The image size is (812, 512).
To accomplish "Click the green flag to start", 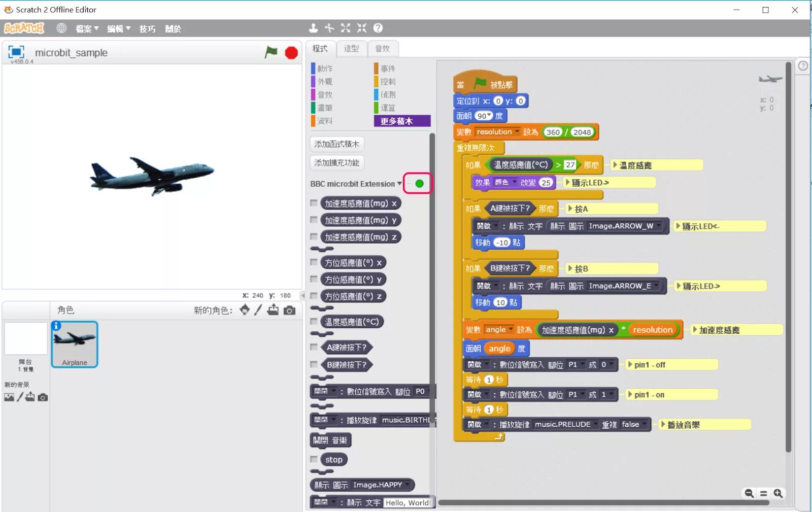I will pyautogui.click(x=271, y=52).
